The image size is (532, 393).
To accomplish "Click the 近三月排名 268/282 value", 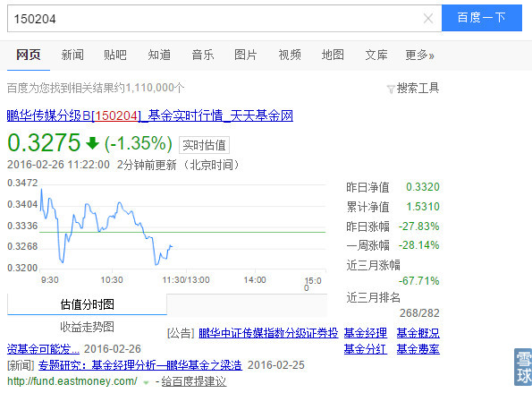I will [419, 312].
